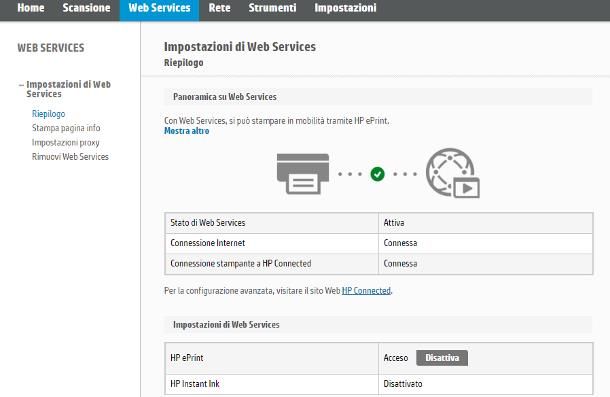Go to the Strumenti tab

click(x=272, y=8)
